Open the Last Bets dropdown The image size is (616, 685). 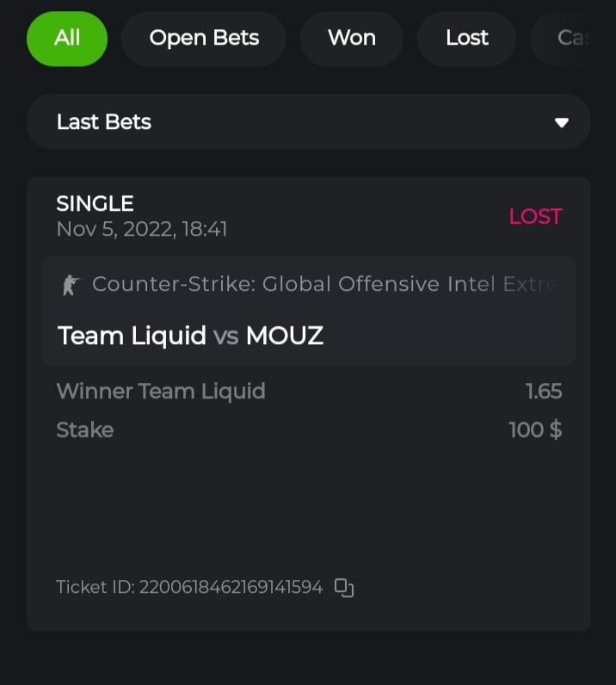pyautogui.click(x=308, y=122)
